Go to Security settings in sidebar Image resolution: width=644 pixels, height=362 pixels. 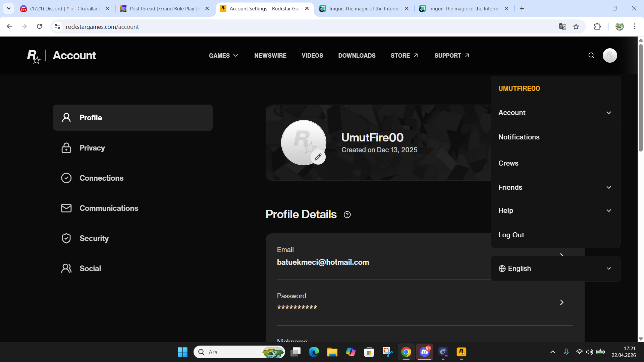tap(133, 238)
